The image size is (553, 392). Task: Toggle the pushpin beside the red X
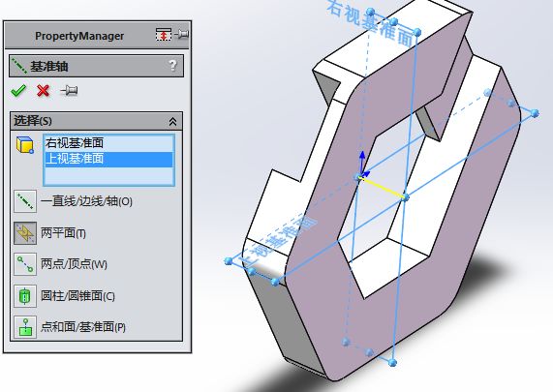pyautogui.click(x=69, y=91)
